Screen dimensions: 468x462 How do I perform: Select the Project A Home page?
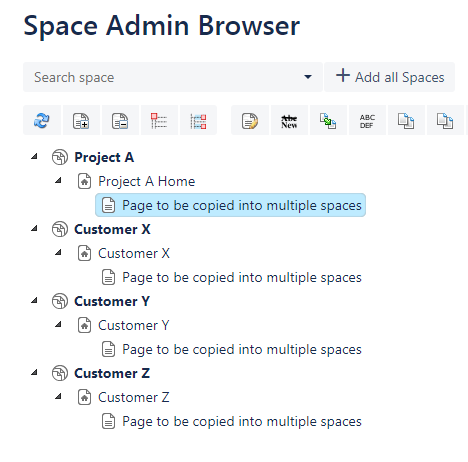coord(146,181)
